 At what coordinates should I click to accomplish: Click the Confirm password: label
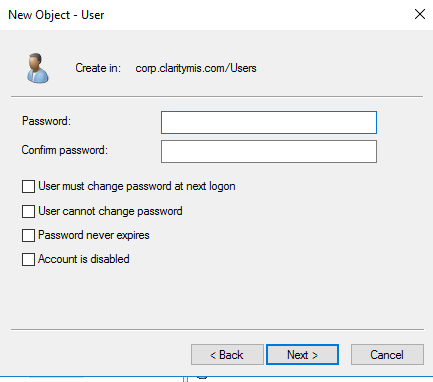[x=65, y=150]
